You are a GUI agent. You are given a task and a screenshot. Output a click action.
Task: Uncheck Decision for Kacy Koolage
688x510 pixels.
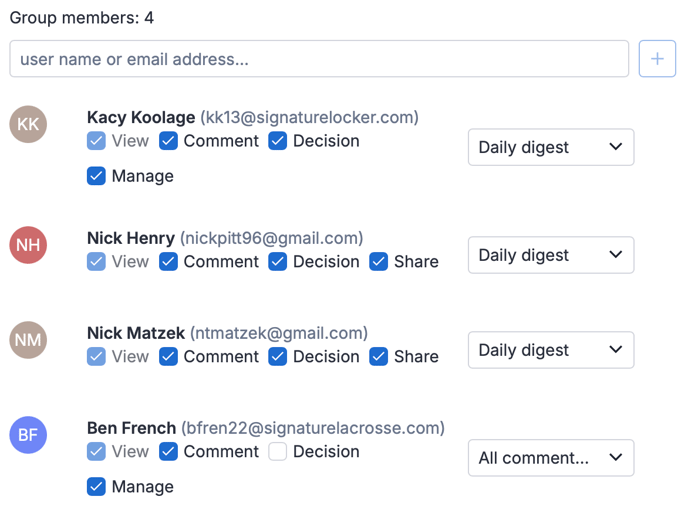[x=278, y=141]
